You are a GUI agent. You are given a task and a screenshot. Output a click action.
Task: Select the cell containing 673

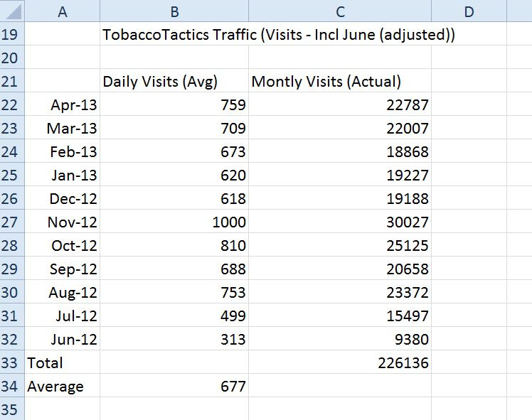(x=174, y=151)
